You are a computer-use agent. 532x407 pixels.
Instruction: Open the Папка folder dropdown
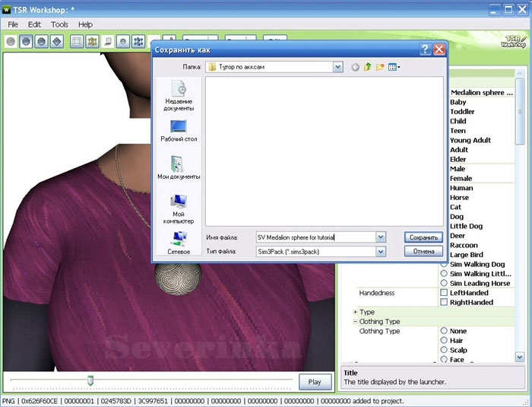tap(338, 67)
